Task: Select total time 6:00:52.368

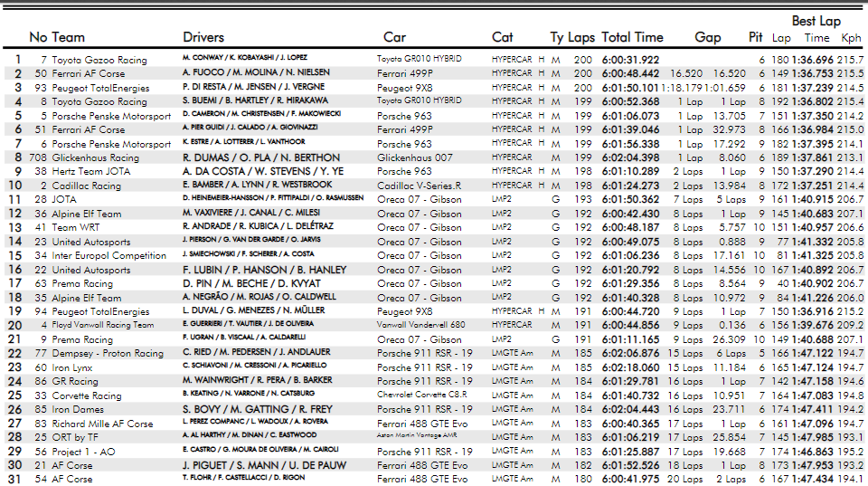Action: pos(630,102)
